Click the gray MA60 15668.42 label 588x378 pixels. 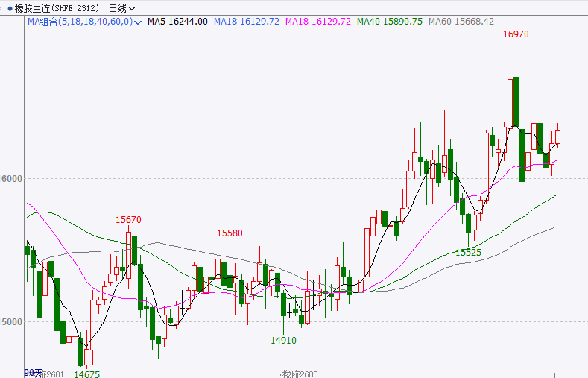click(461, 22)
